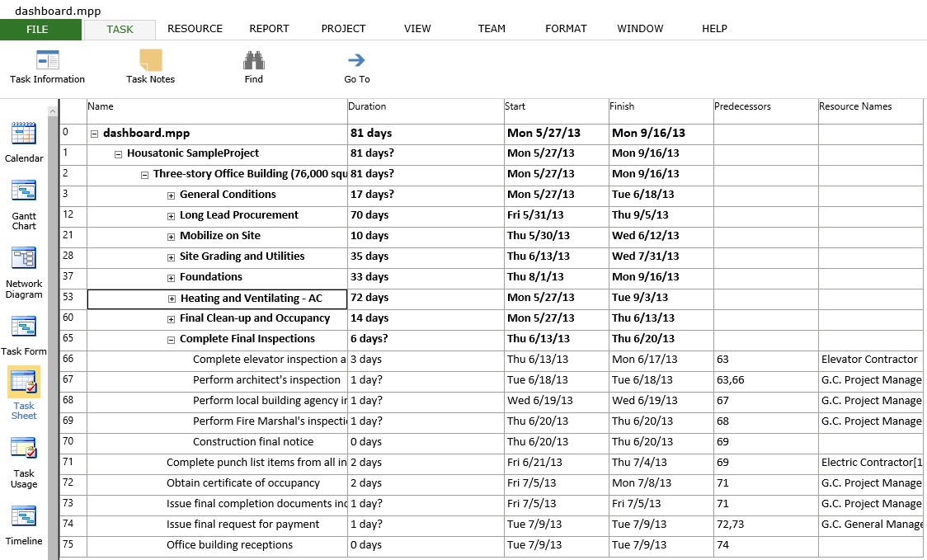Open the FORMAT menu
Viewport: 927px width, 560px height.
(x=566, y=28)
